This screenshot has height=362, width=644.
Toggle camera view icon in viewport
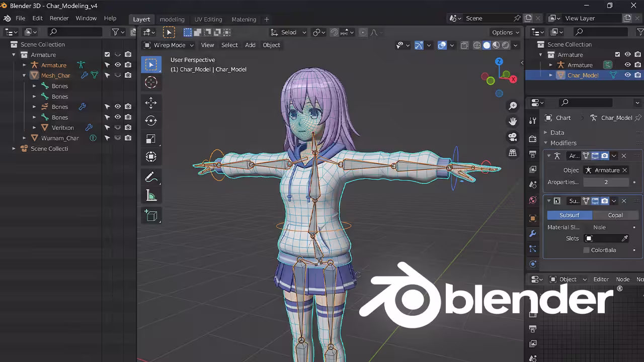click(513, 137)
